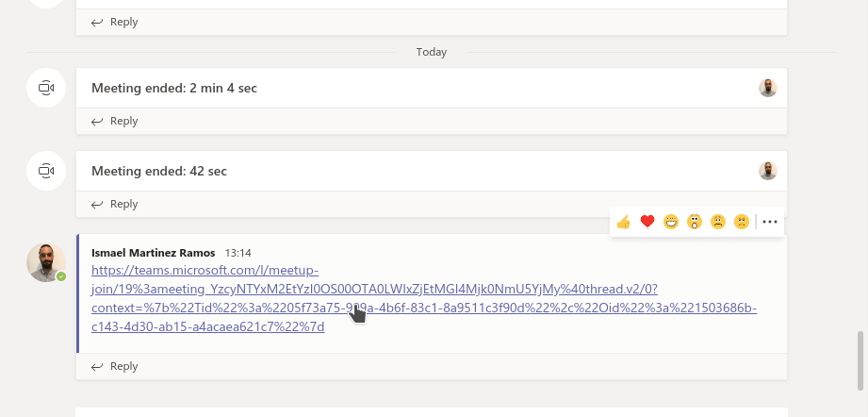
Task: Open more options ellipsis menu
Action: click(770, 222)
